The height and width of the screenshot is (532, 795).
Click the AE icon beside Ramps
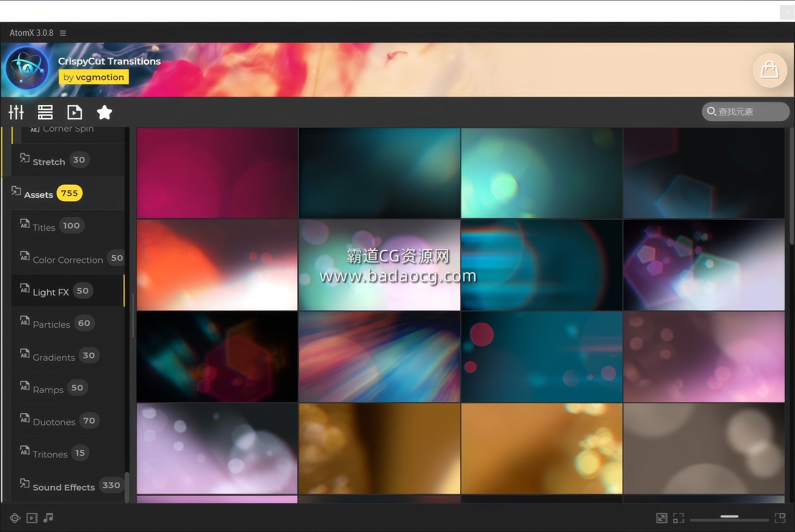(25, 386)
